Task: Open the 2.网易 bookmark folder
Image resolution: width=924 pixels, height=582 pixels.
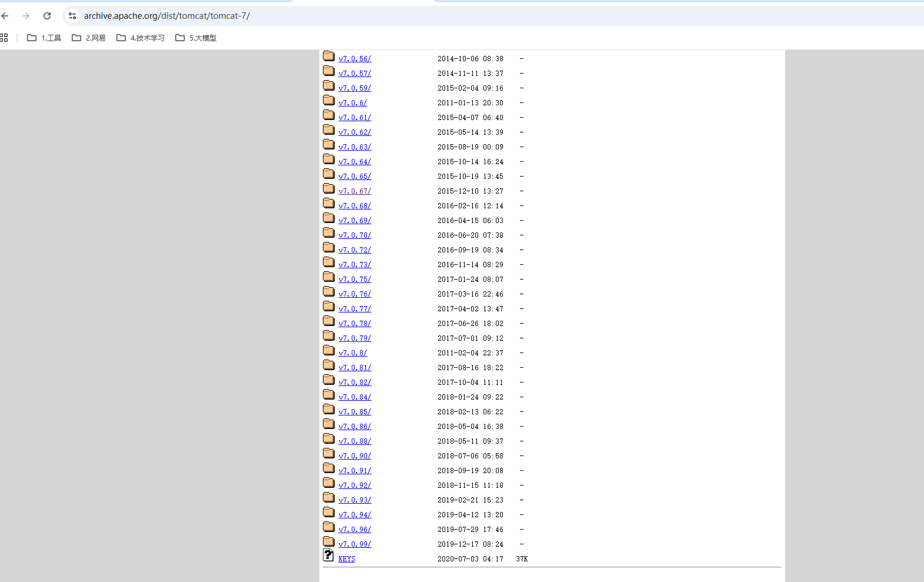Action: coord(89,38)
